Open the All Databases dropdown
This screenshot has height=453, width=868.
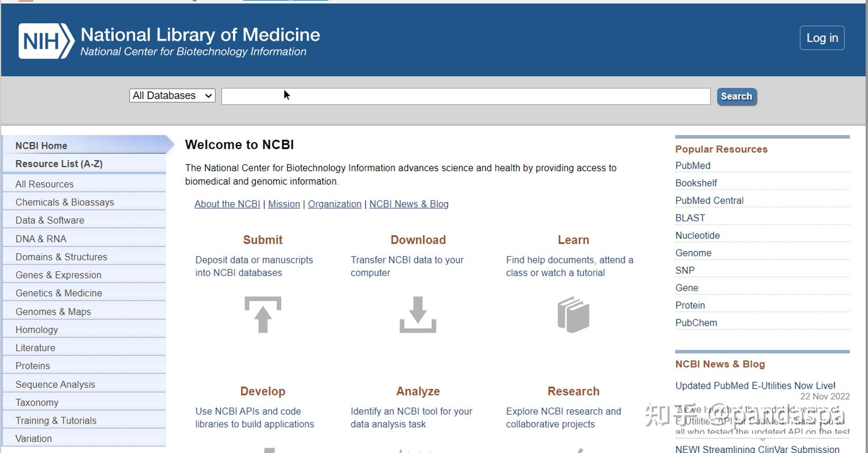point(172,95)
